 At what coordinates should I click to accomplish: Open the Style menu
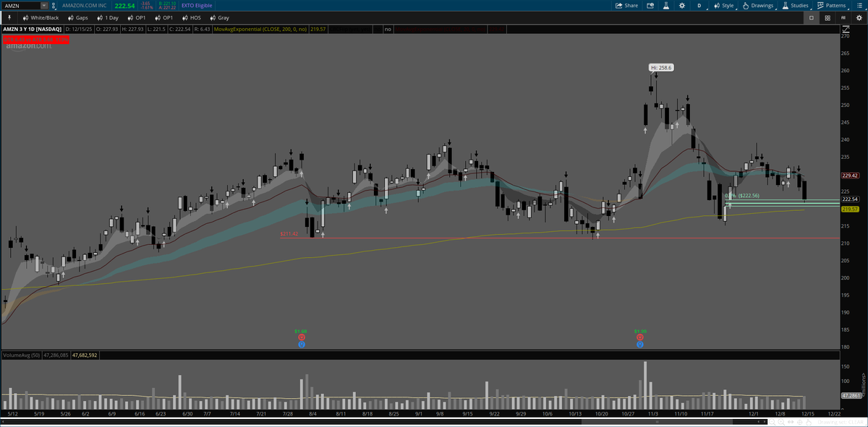723,5
